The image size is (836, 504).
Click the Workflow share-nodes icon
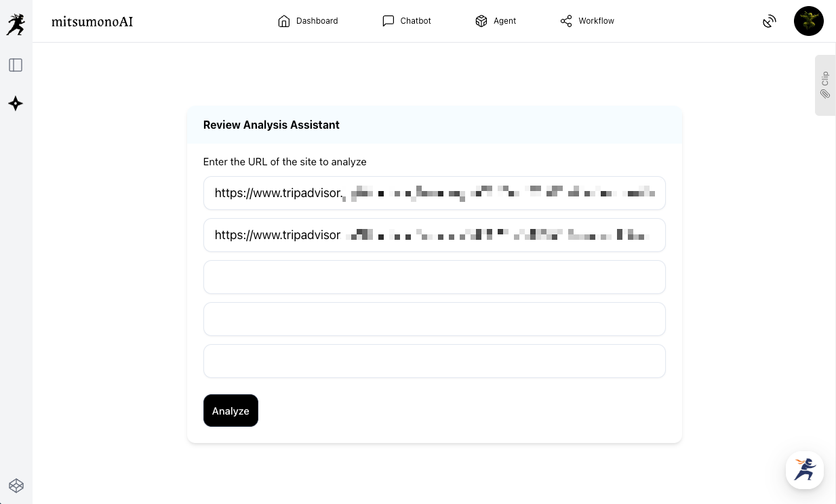point(566,21)
